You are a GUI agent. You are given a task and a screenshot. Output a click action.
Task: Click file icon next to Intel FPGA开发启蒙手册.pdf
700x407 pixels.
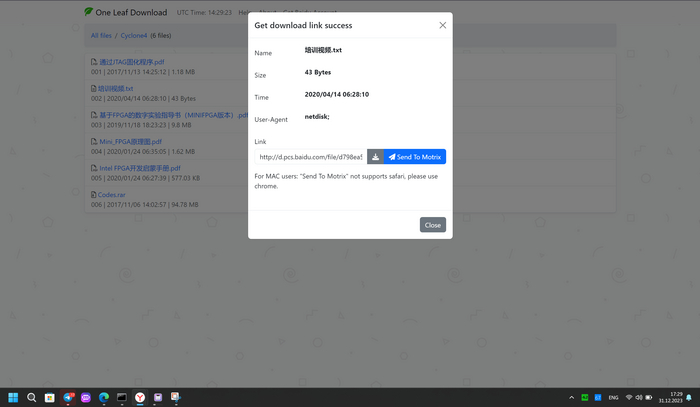click(x=94, y=168)
